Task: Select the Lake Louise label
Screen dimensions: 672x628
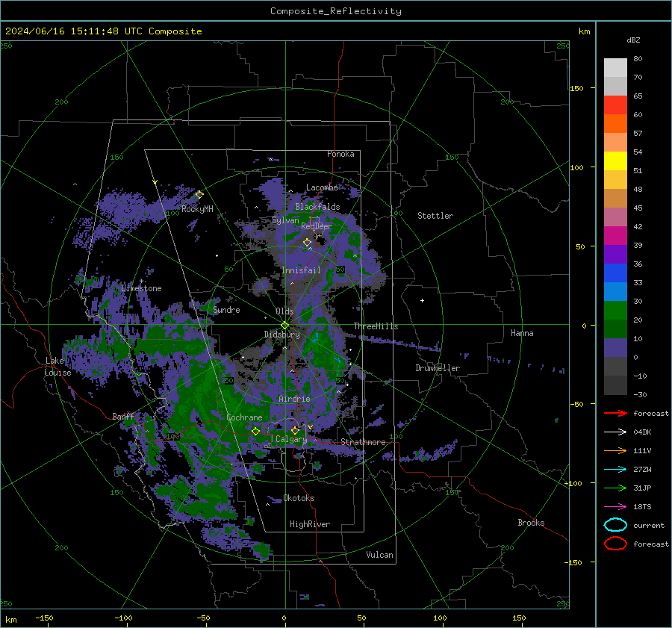Action: (x=57, y=367)
